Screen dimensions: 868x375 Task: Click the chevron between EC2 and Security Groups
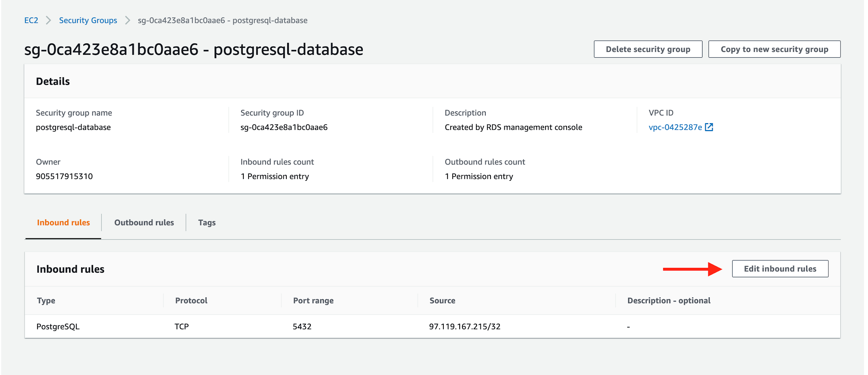tap(48, 20)
